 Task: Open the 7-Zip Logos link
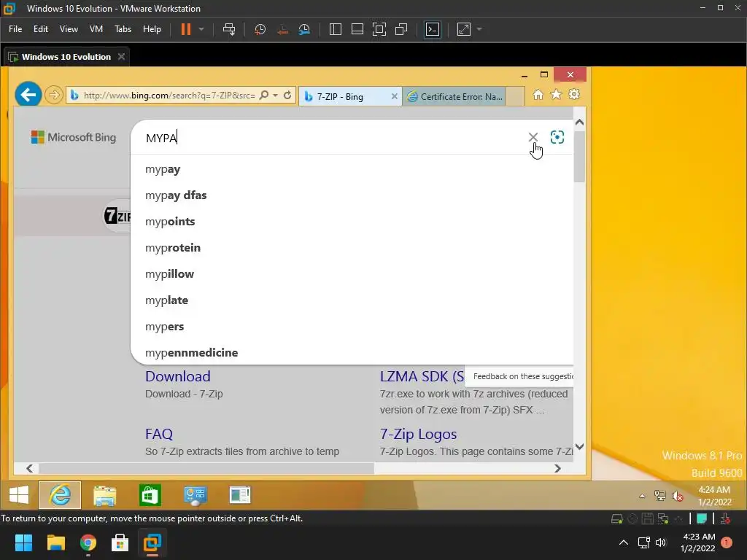418,435
